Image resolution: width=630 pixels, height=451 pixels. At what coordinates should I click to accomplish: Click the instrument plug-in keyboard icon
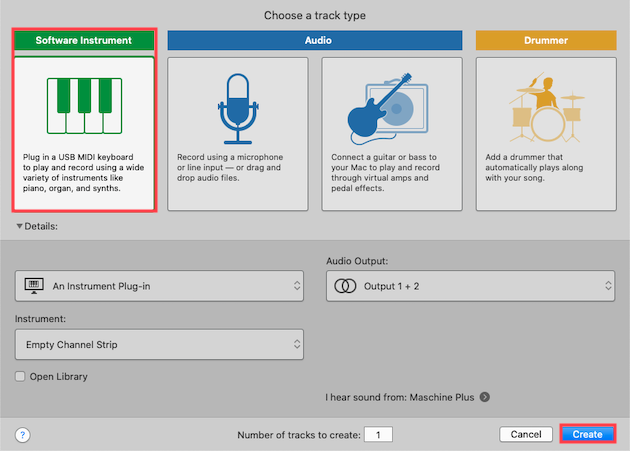coord(34,286)
